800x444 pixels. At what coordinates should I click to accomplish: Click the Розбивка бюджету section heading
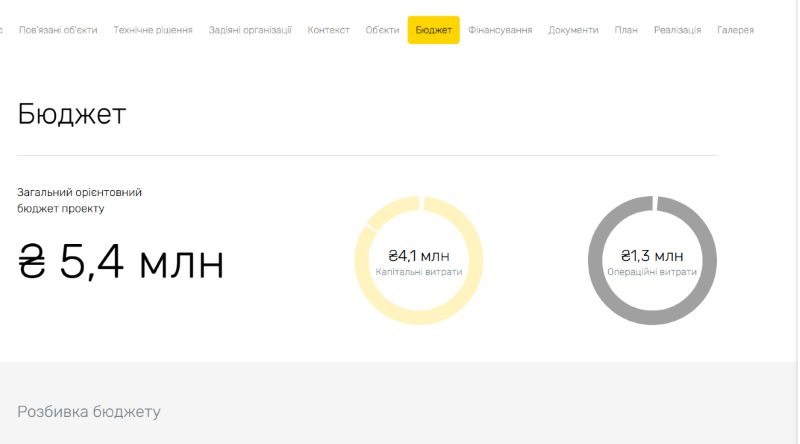click(x=89, y=411)
